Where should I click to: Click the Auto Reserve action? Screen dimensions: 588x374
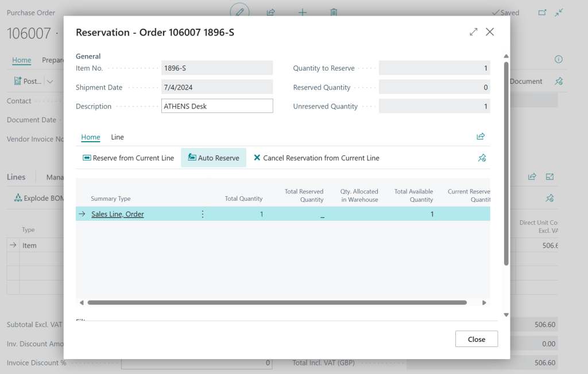point(214,158)
